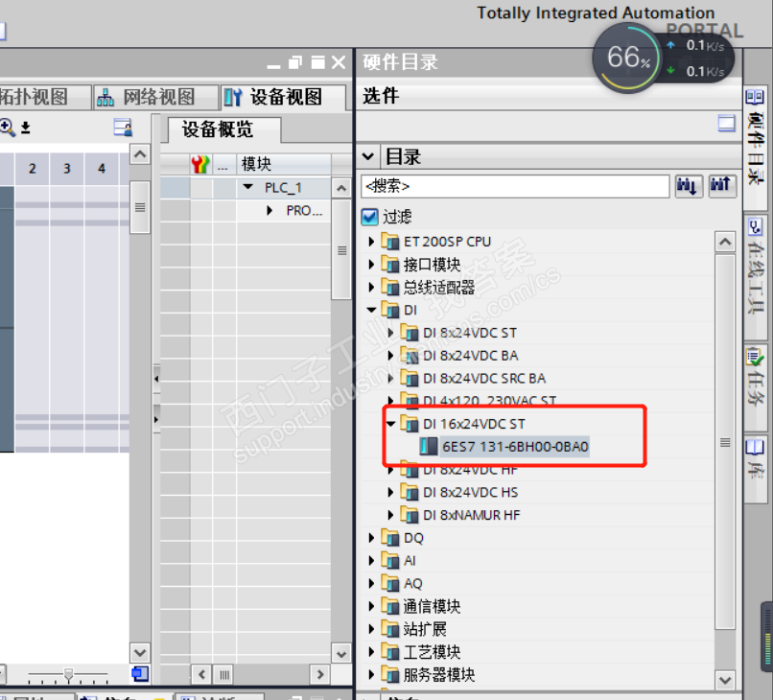Select DI 8x24VDC BA entry

click(x=470, y=356)
